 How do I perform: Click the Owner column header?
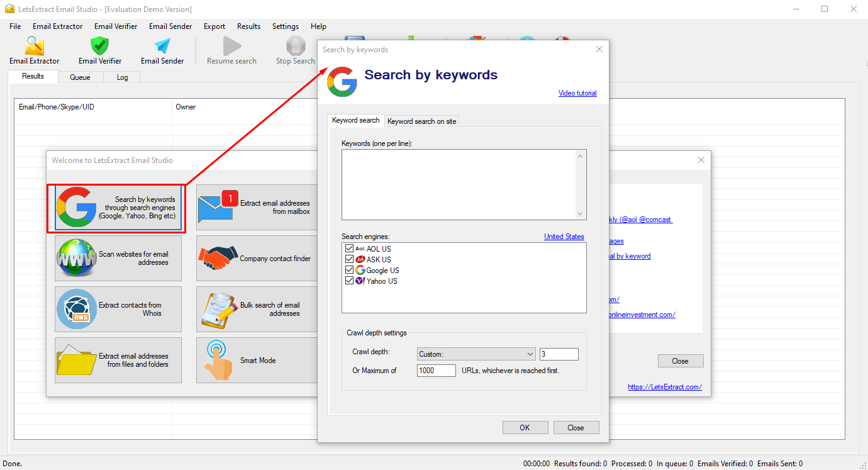click(245, 107)
